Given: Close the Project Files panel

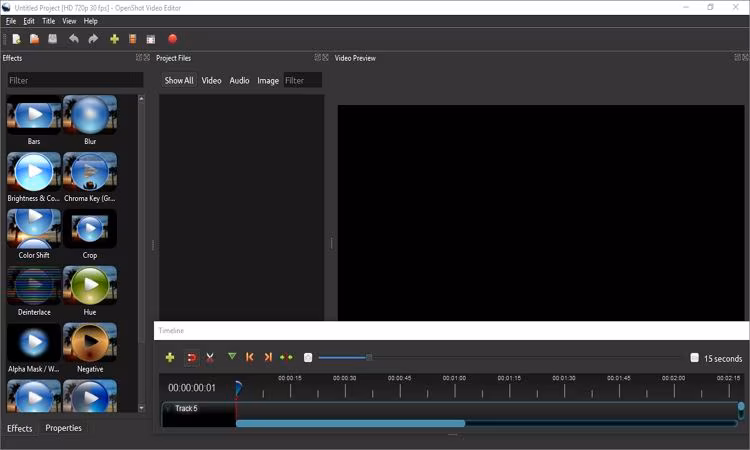Looking at the screenshot, I should tap(325, 57).
